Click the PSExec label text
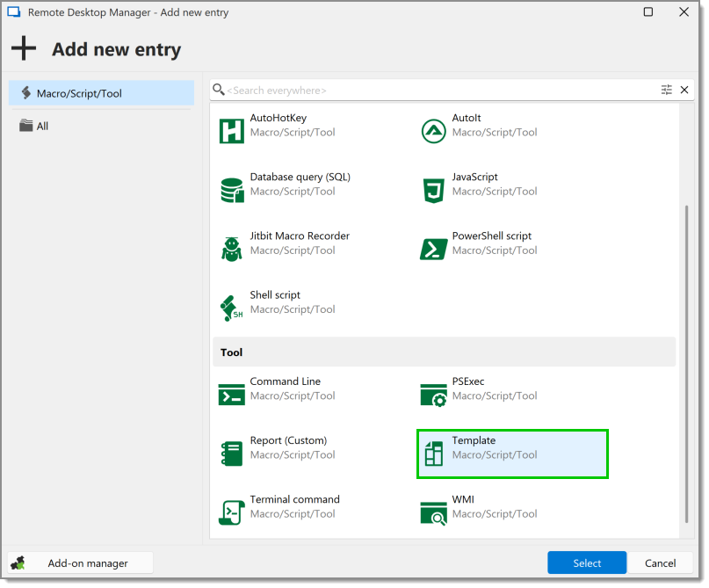The image size is (709, 588). click(x=468, y=381)
